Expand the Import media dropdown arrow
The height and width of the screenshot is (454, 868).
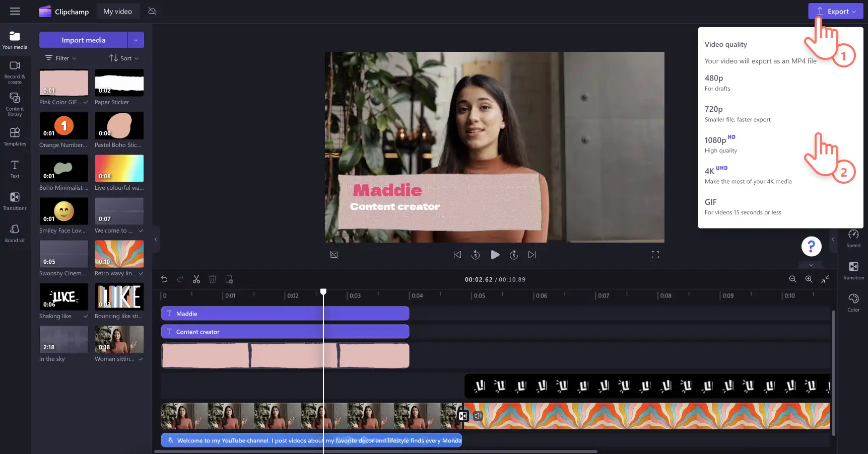[136, 40]
